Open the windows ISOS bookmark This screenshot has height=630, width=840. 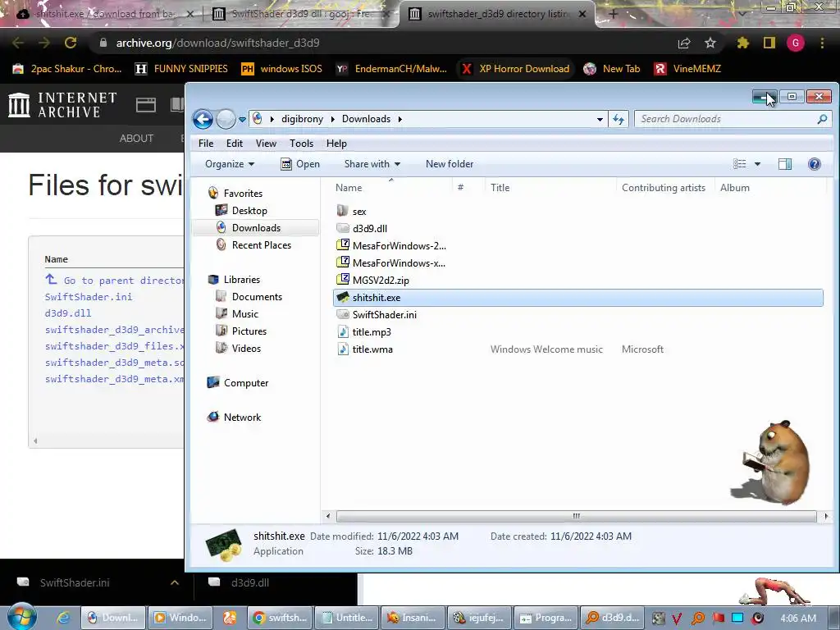tap(282, 69)
